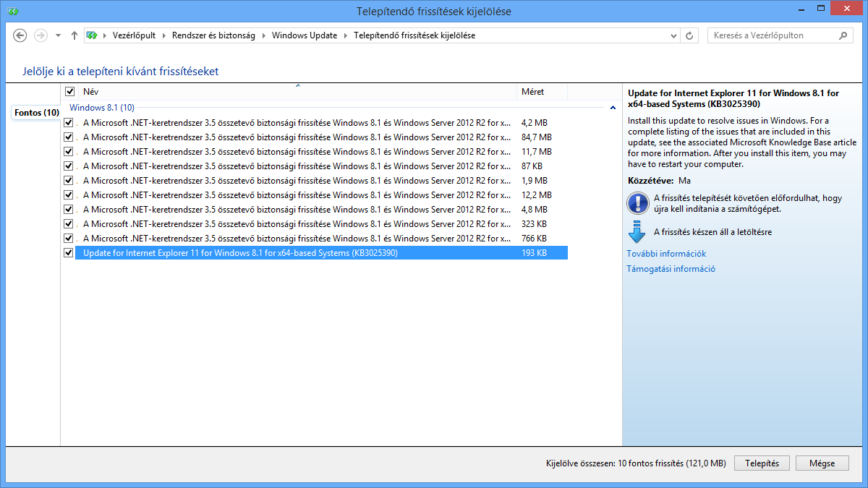Toggle the select-all checkbox in header
Screen dimensions: 868x488
click(70, 92)
